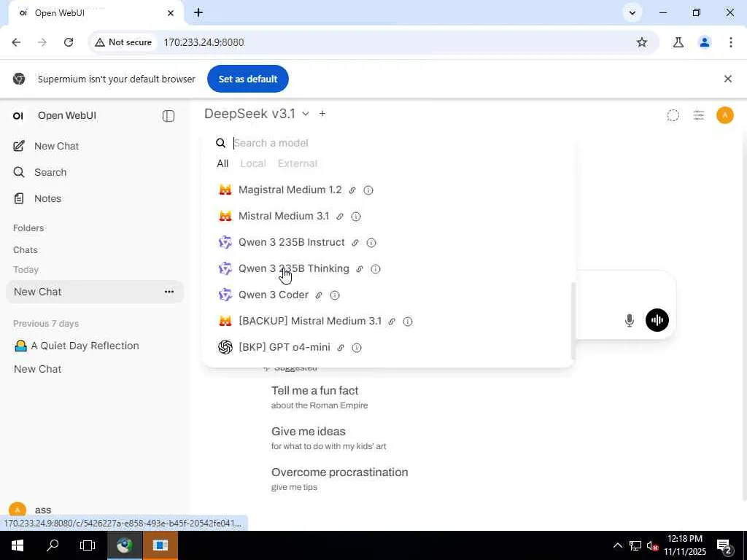The image size is (747, 560).
Task: Select the Qwen 3 Coder model
Action: coord(273,295)
